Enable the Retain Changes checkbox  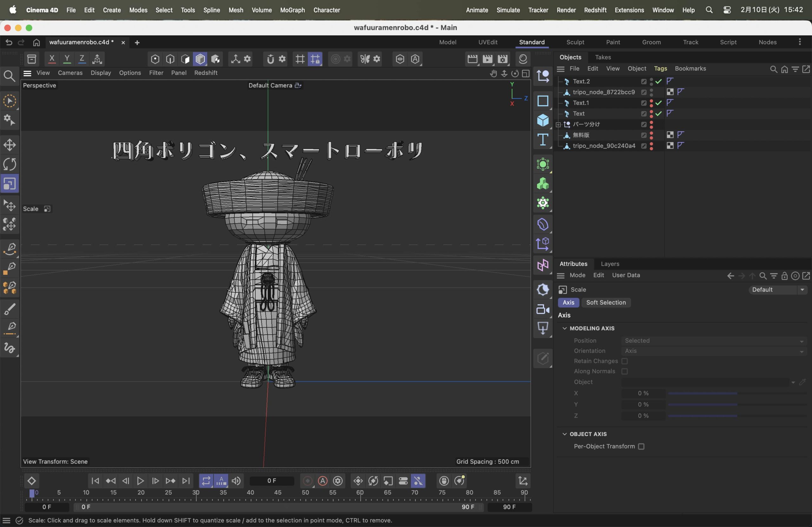pyautogui.click(x=625, y=361)
